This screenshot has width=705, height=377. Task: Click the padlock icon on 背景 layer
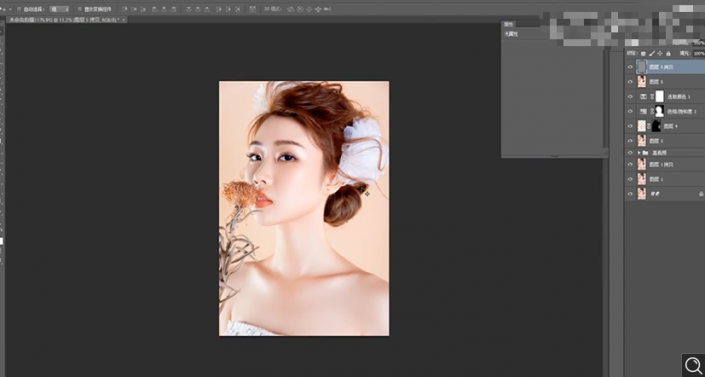[701, 194]
